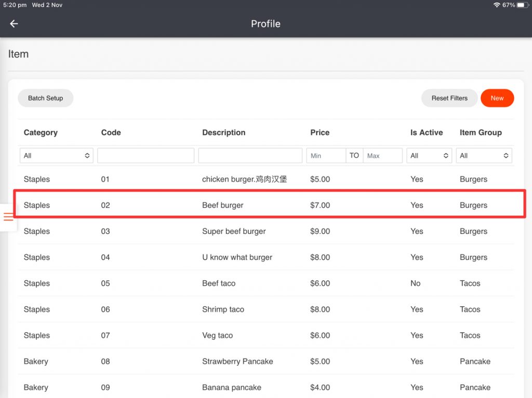This screenshot has height=398, width=532.
Task: Select the Shrimp taco item row
Action: pos(223,310)
